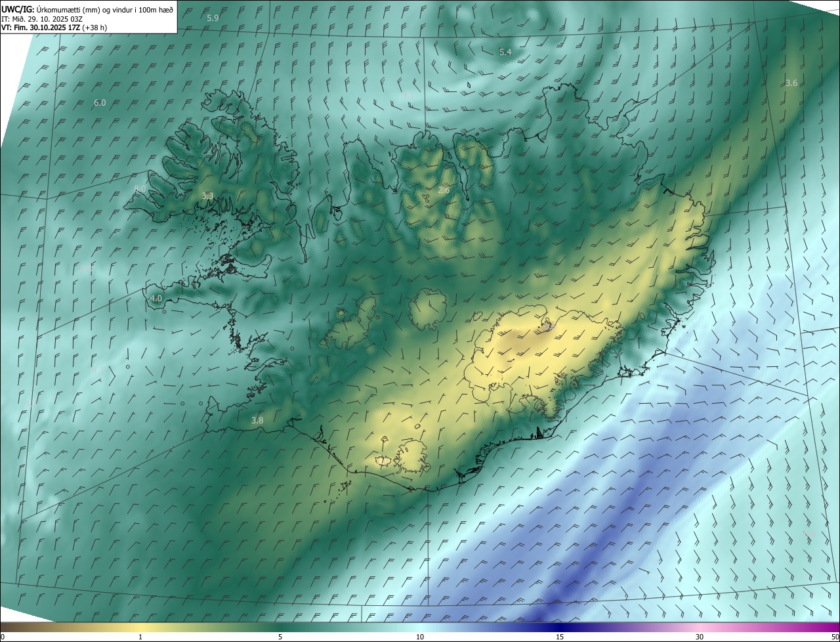The width and height of the screenshot is (840, 642).
Task: Click the 3.8 value label on Reykjanes peninsula
Action: [257, 421]
